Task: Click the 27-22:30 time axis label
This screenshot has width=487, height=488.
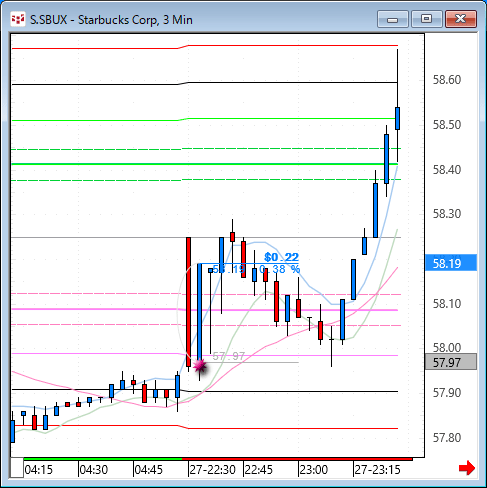Action: [x=213, y=470]
